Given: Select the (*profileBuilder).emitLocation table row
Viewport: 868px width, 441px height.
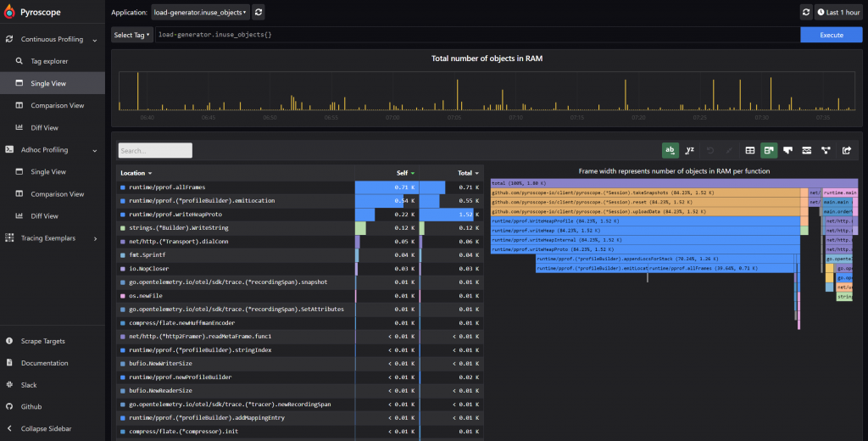Looking at the screenshot, I should pyautogui.click(x=299, y=200).
